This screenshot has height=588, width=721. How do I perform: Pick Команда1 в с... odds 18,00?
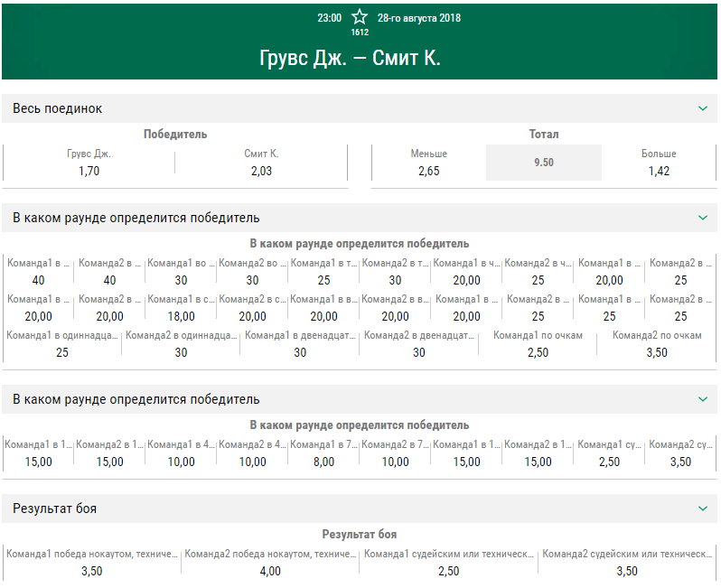click(181, 309)
